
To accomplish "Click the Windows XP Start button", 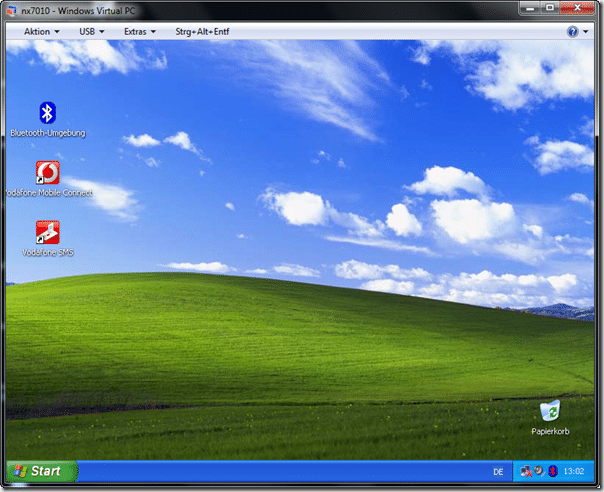I will coord(42,471).
